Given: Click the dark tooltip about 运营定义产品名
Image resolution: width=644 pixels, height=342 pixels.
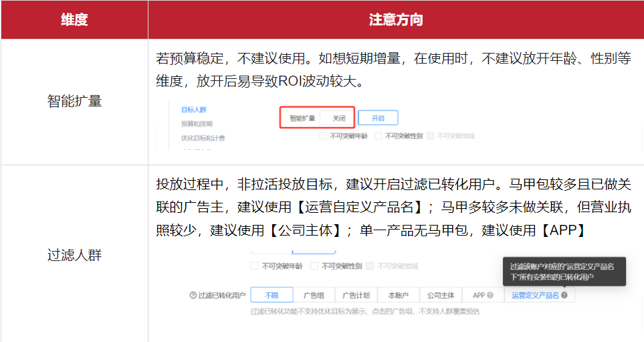Looking at the screenshot, I should (x=564, y=271).
